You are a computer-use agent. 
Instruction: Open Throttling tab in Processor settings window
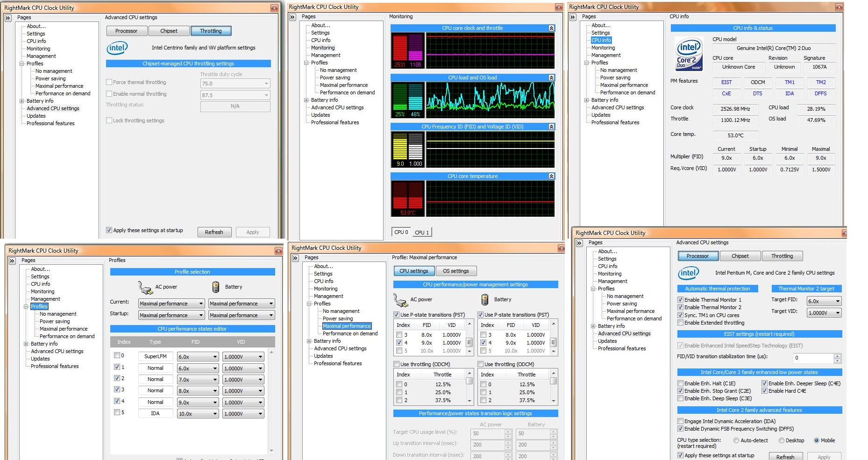(782, 256)
